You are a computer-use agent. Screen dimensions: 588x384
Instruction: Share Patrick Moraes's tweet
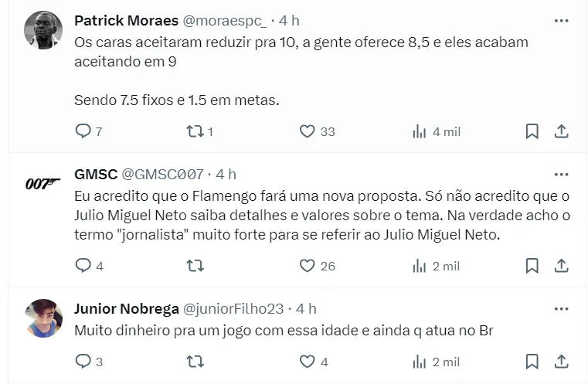coord(562,131)
